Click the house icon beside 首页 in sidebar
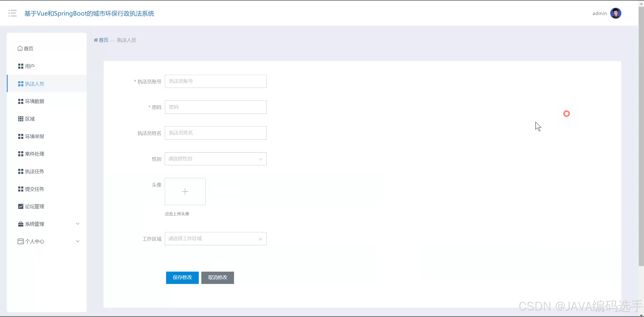This screenshot has width=644, height=317. 20,48
